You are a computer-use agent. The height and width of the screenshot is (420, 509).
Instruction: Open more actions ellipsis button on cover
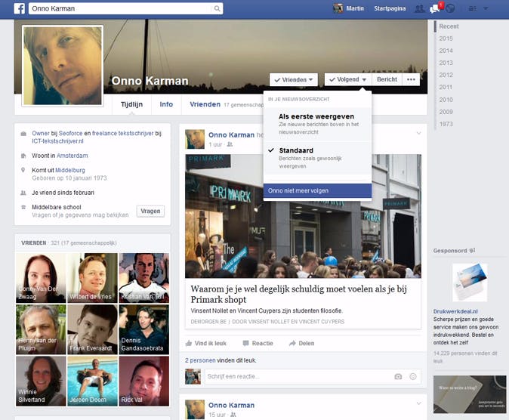[411, 79]
